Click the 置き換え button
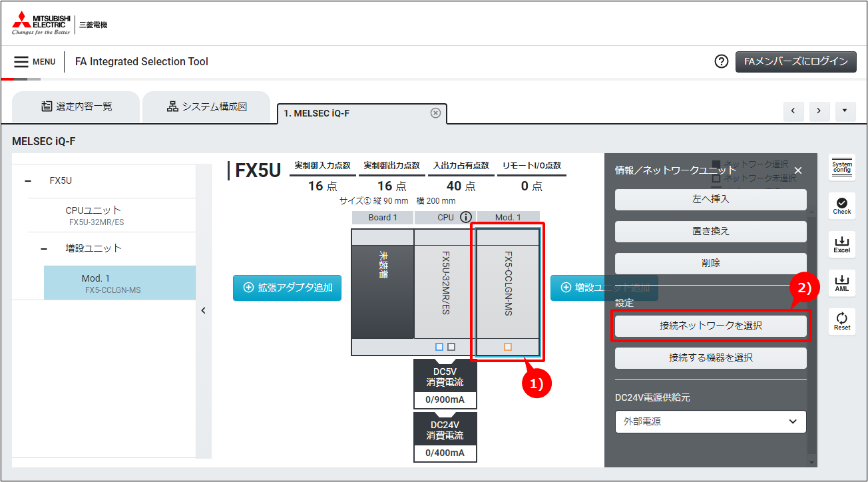The height and width of the screenshot is (482, 868). pyautogui.click(x=710, y=231)
